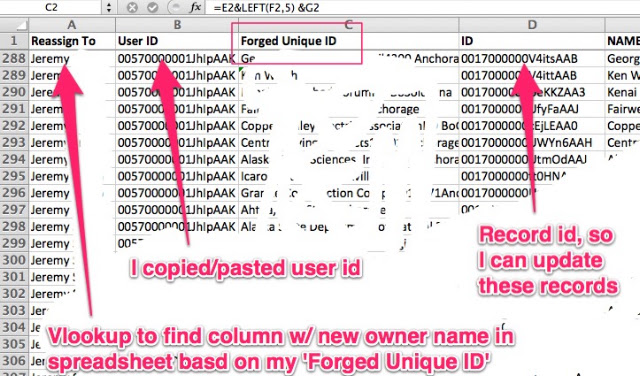Select row 288 header
The height and width of the screenshot is (376, 640).
point(14,58)
